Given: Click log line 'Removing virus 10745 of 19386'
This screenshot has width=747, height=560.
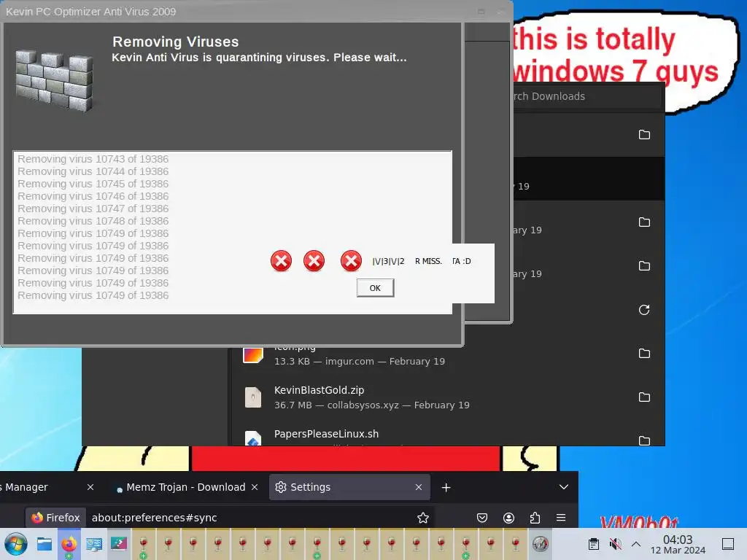Looking at the screenshot, I should click(x=93, y=184).
